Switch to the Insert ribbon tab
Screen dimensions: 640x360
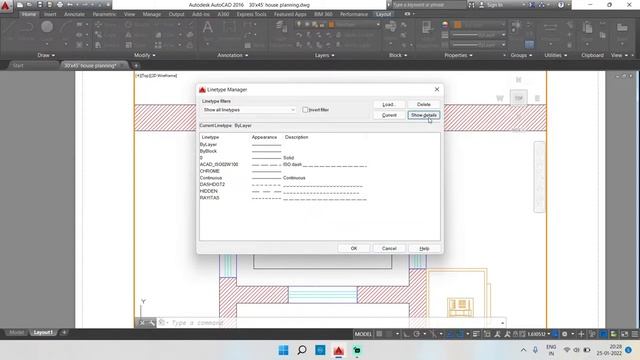[x=50, y=14]
